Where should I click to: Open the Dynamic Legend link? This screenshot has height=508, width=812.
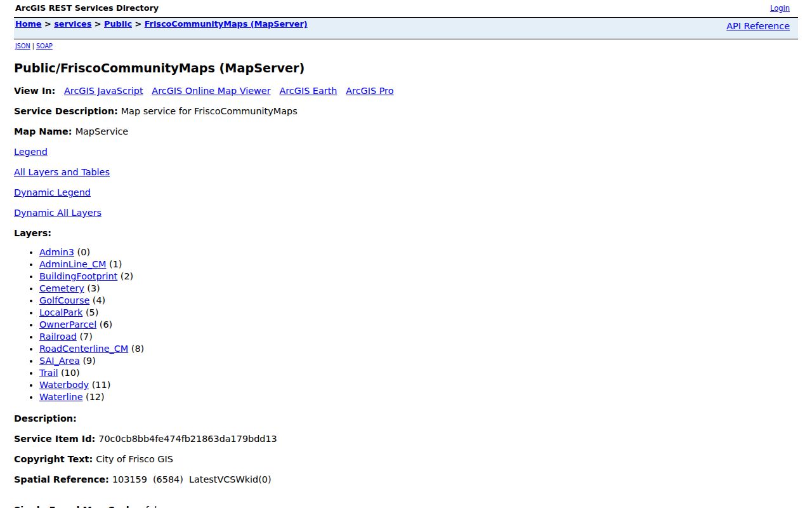tap(52, 192)
